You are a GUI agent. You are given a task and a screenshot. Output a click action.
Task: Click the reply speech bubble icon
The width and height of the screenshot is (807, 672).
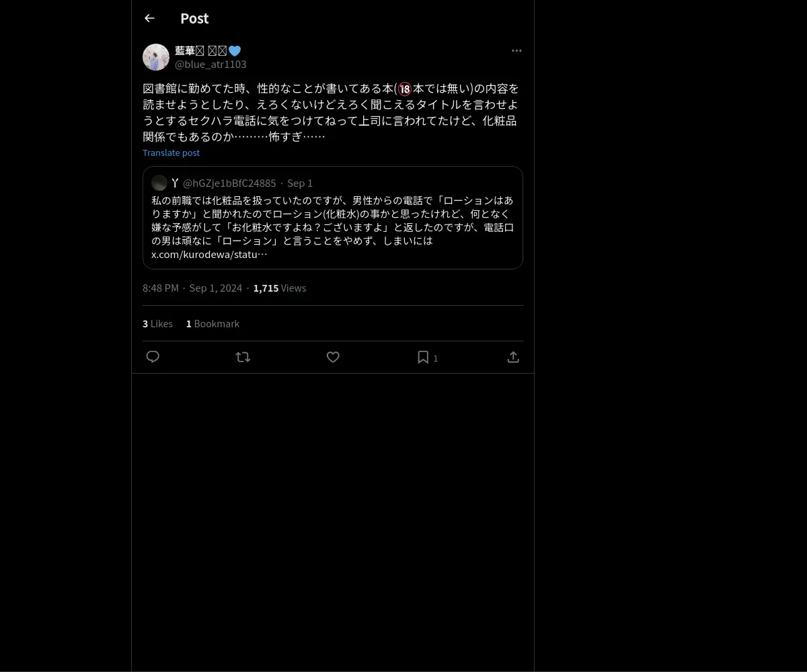click(x=153, y=357)
